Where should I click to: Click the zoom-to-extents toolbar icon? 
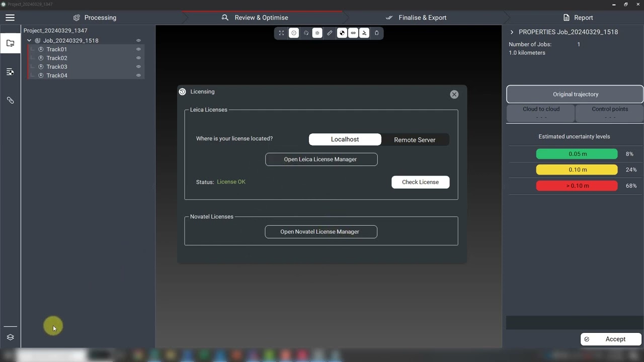281,33
